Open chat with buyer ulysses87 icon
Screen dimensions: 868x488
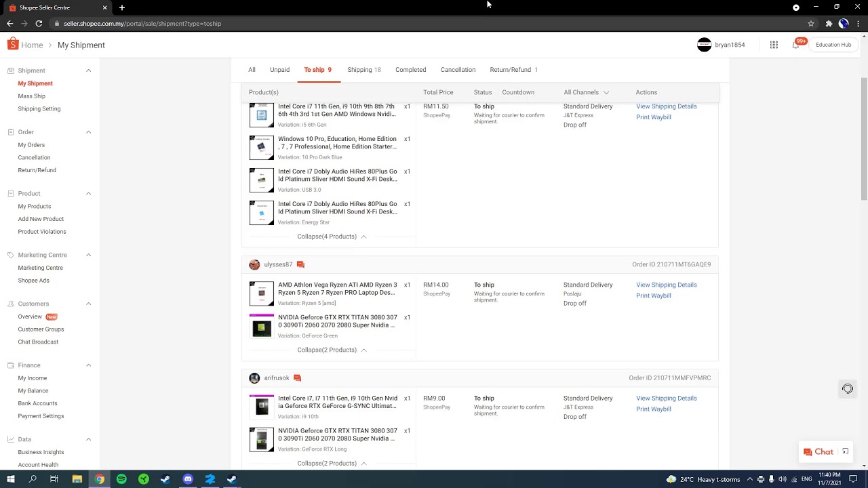click(x=300, y=264)
